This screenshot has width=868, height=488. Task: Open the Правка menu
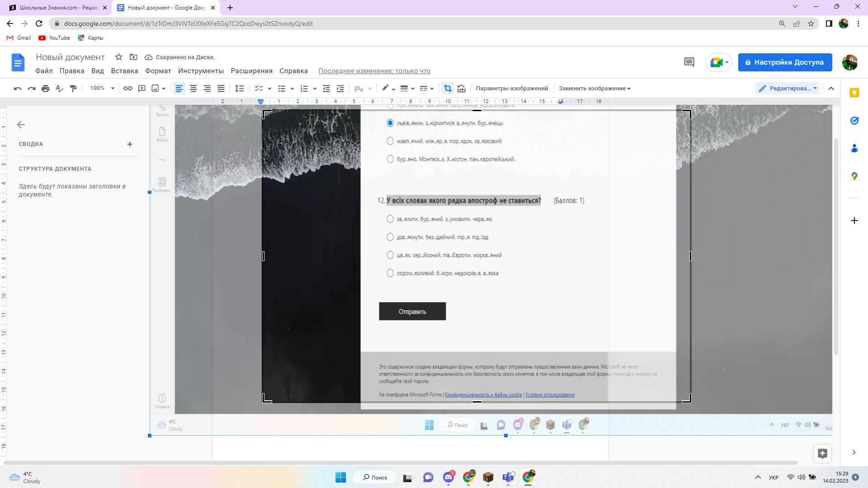tap(72, 71)
